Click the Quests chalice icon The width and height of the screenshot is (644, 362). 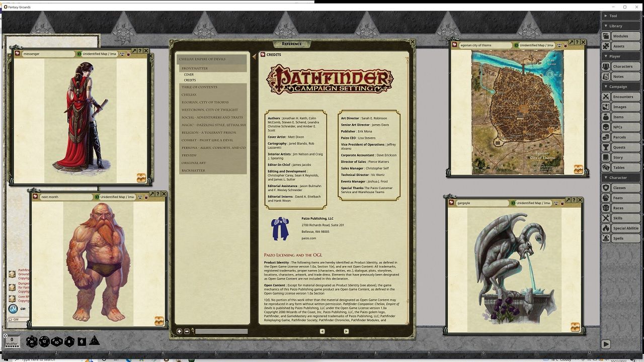pos(606,147)
